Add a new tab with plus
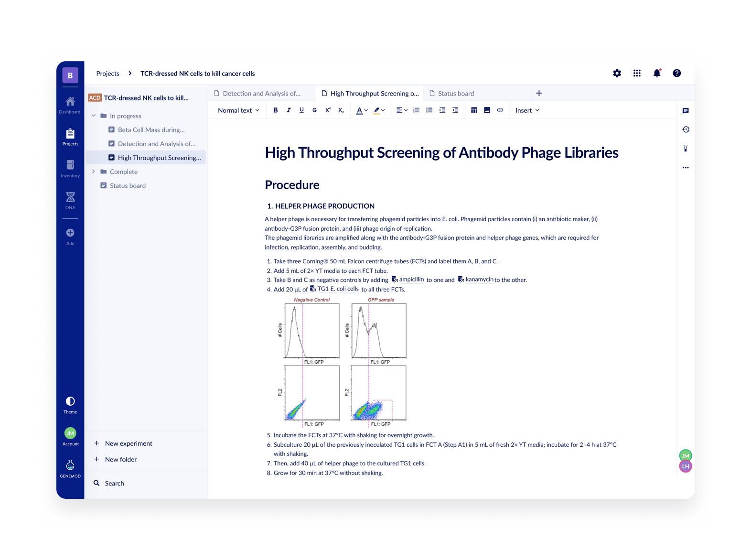Viewport: 751px width, 560px height. point(539,93)
